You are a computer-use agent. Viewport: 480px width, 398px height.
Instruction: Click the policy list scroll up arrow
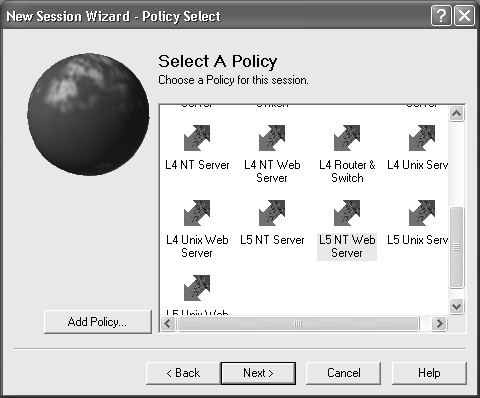pyautogui.click(x=456, y=114)
